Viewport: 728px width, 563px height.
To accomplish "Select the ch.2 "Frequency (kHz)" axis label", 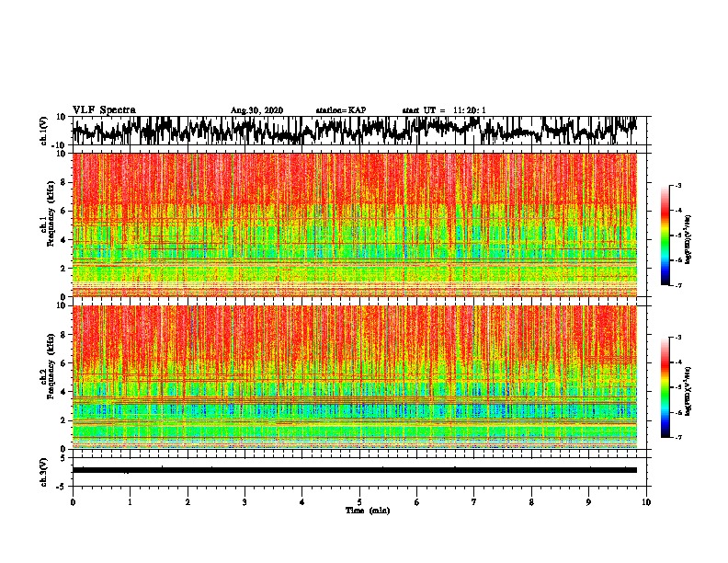I will 51,366.
